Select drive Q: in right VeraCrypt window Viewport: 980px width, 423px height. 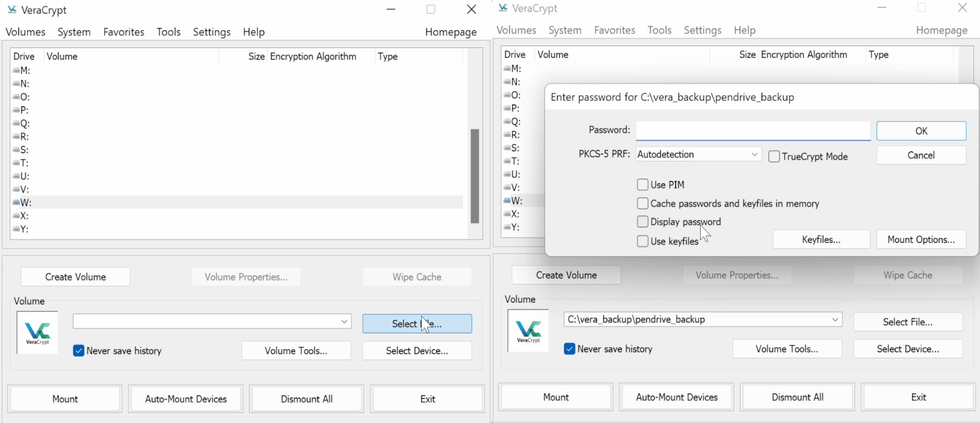[x=513, y=122]
